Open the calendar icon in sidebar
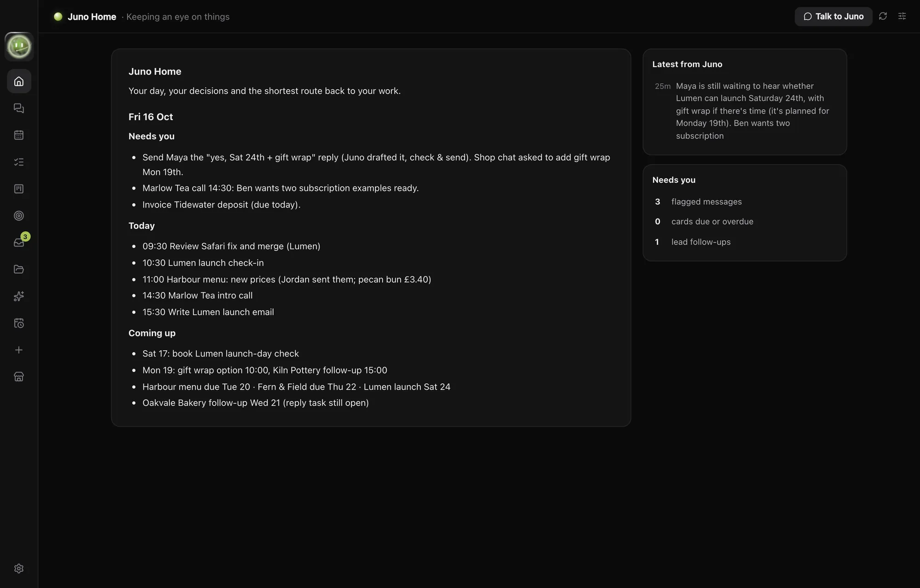The image size is (920, 588). pyautogui.click(x=19, y=135)
